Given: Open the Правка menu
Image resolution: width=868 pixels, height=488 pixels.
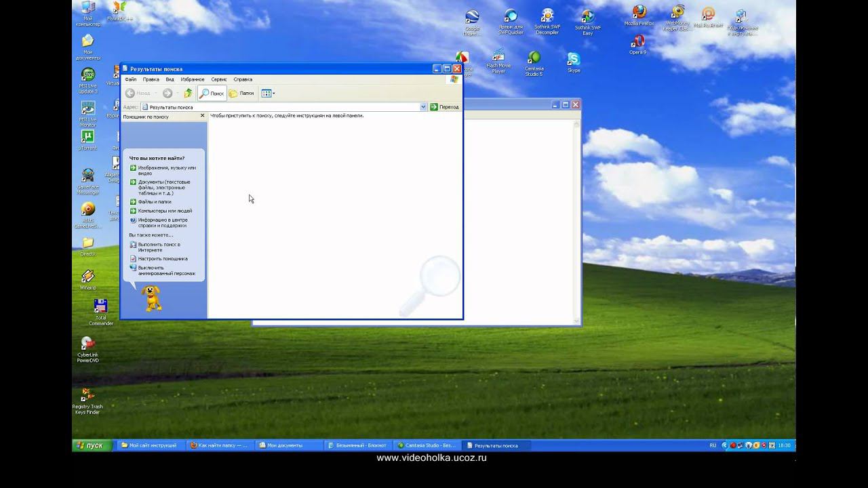Looking at the screenshot, I should click(x=151, y=79).
